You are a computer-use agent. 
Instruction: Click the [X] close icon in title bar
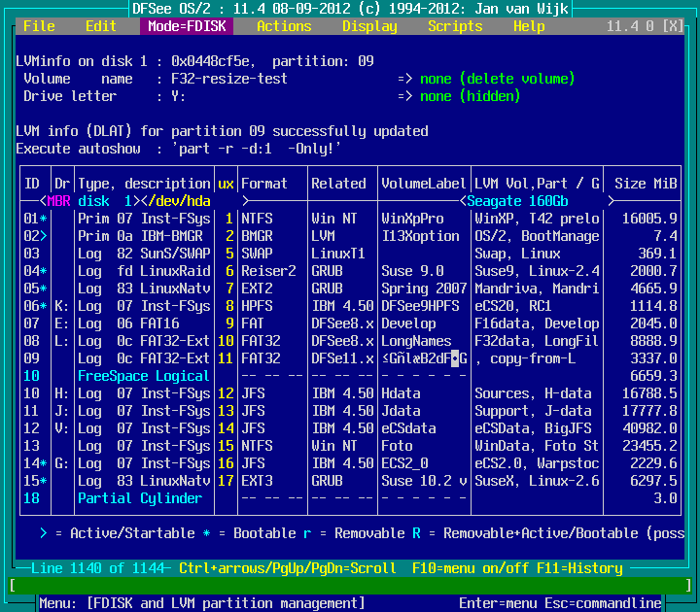coord(672,26)
